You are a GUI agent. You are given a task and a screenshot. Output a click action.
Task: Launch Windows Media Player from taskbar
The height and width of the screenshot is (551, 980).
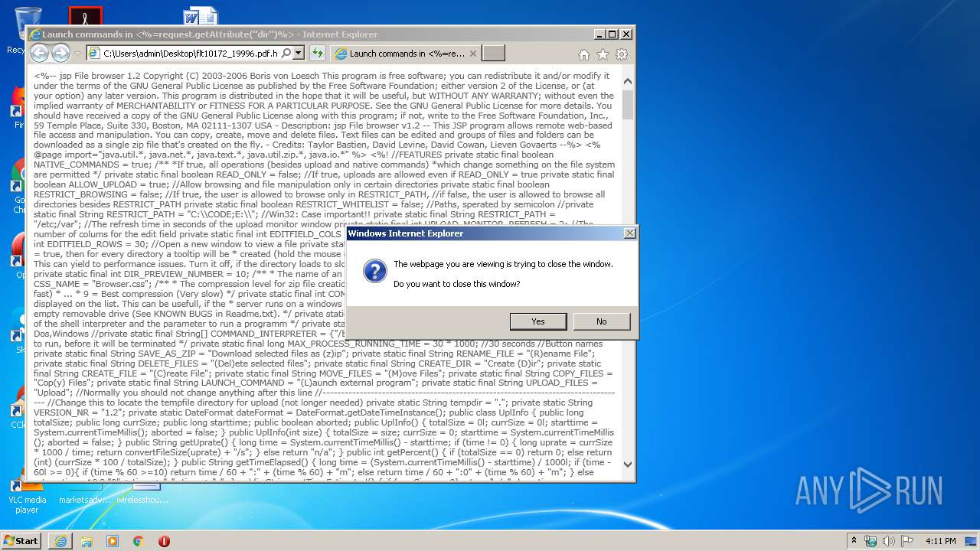tap(113, 540)
